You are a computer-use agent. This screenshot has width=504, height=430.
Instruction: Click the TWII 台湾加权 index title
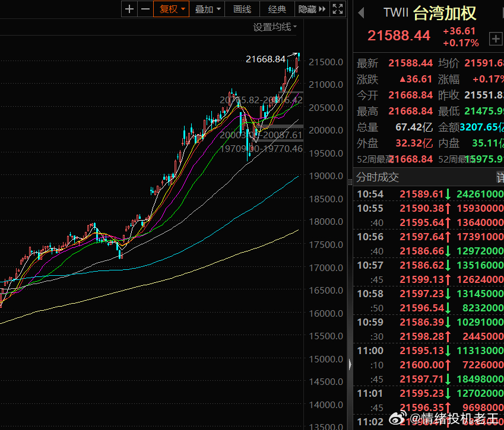click(x=430, y=13)
